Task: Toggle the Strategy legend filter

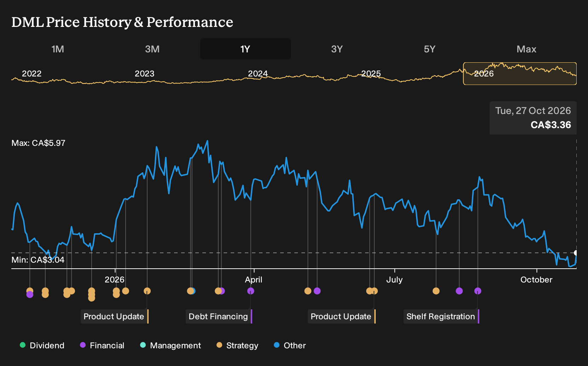Action: click(237, 345)
